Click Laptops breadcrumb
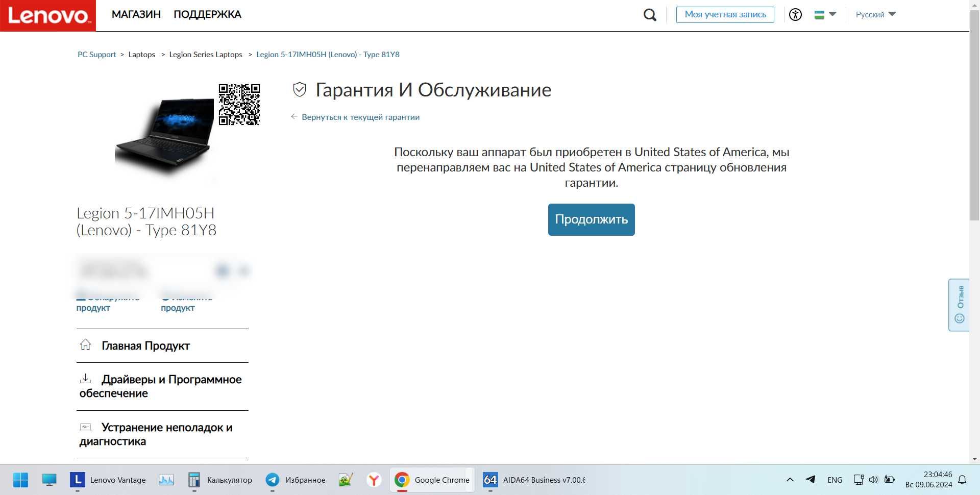 pyautogui.click(x=141, y=54)
